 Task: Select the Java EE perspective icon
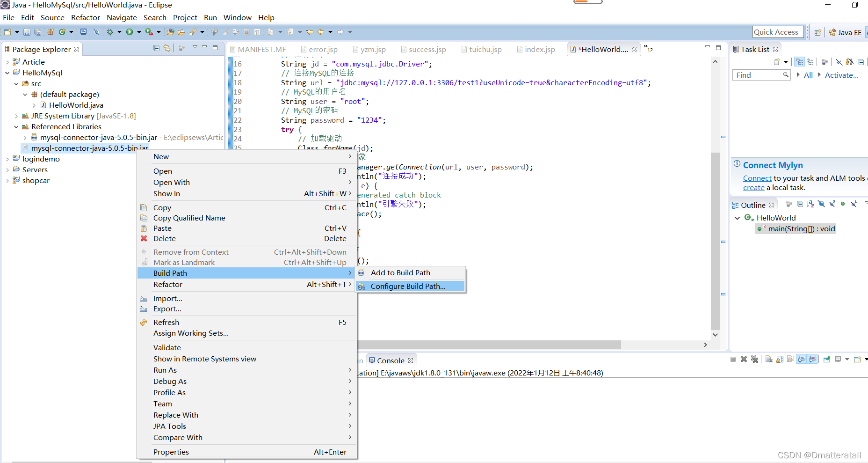(x=846, y=32)
